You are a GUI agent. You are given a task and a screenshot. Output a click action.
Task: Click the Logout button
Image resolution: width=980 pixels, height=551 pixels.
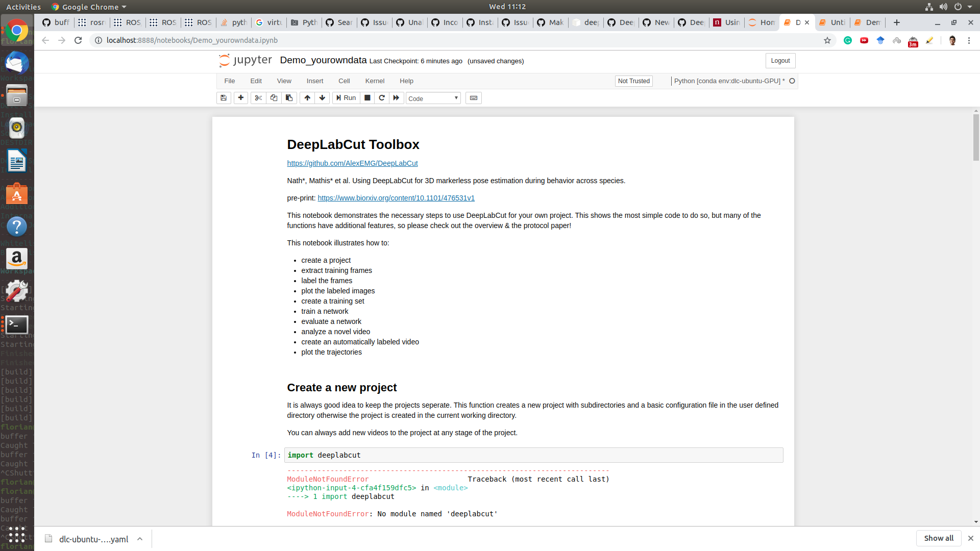[780, 60]
